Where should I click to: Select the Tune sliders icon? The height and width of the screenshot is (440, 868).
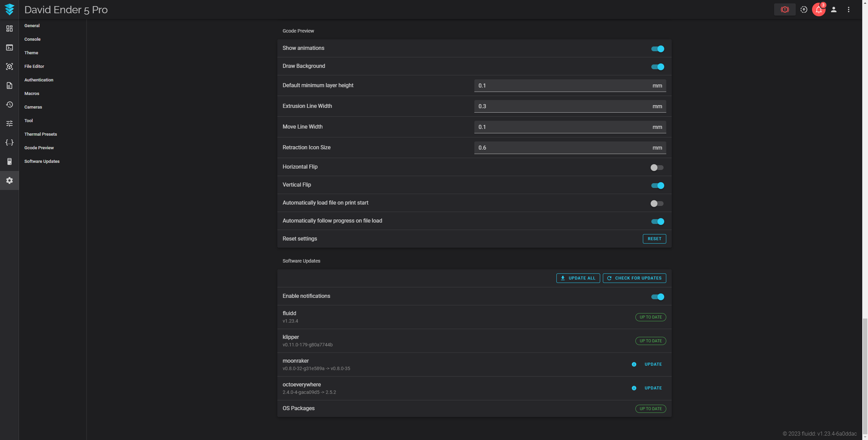[9, 123]
